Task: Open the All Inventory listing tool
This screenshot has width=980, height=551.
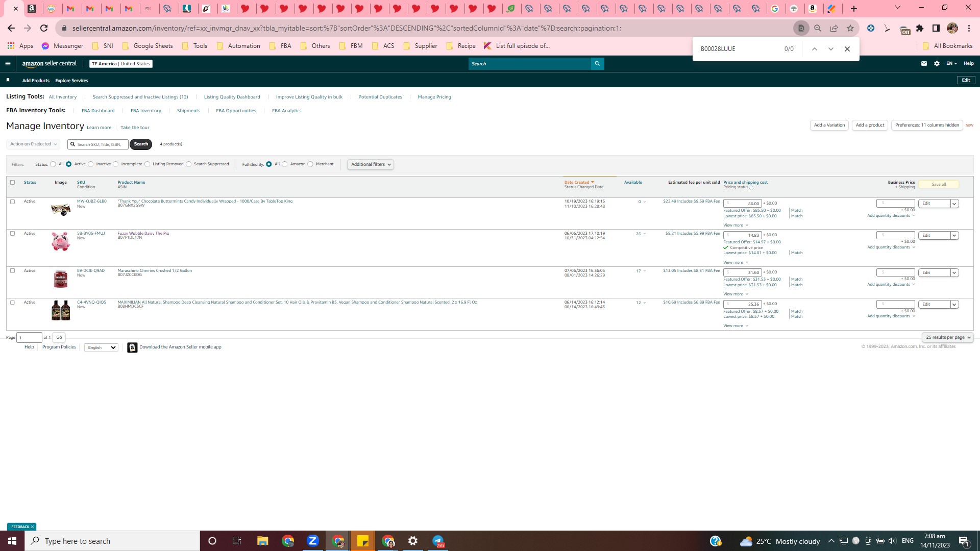Action: [63, 97]
